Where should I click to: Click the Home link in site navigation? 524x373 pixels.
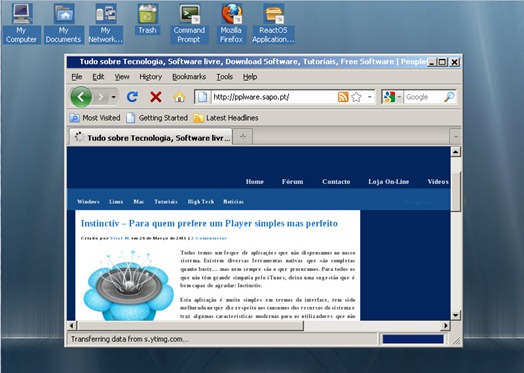pos(255,182)
